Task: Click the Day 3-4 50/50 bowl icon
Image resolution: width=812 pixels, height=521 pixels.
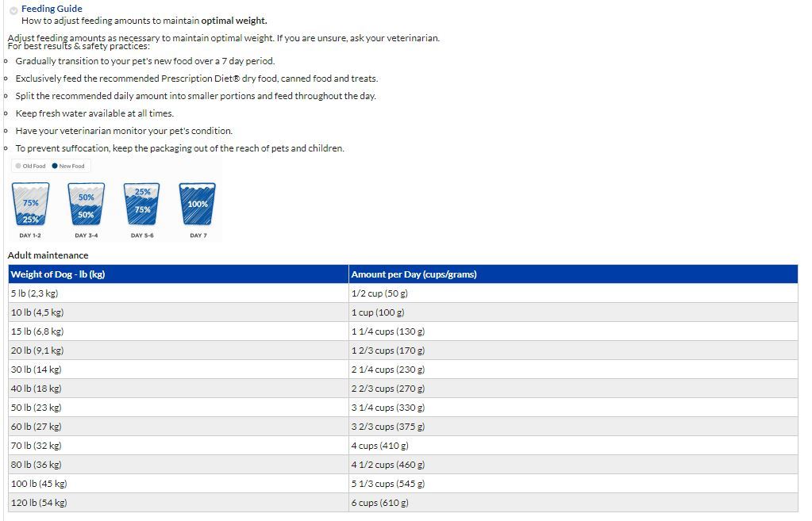Action: pyautogui.click(x=86, y=205)
